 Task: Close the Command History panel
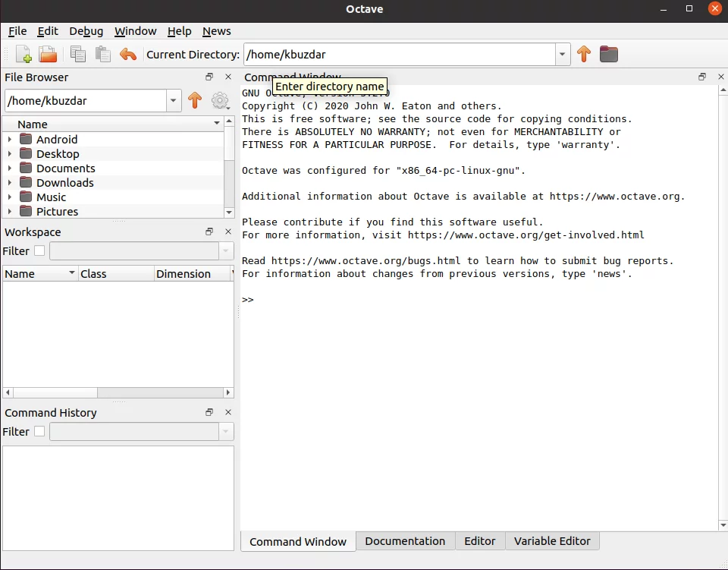228,412
